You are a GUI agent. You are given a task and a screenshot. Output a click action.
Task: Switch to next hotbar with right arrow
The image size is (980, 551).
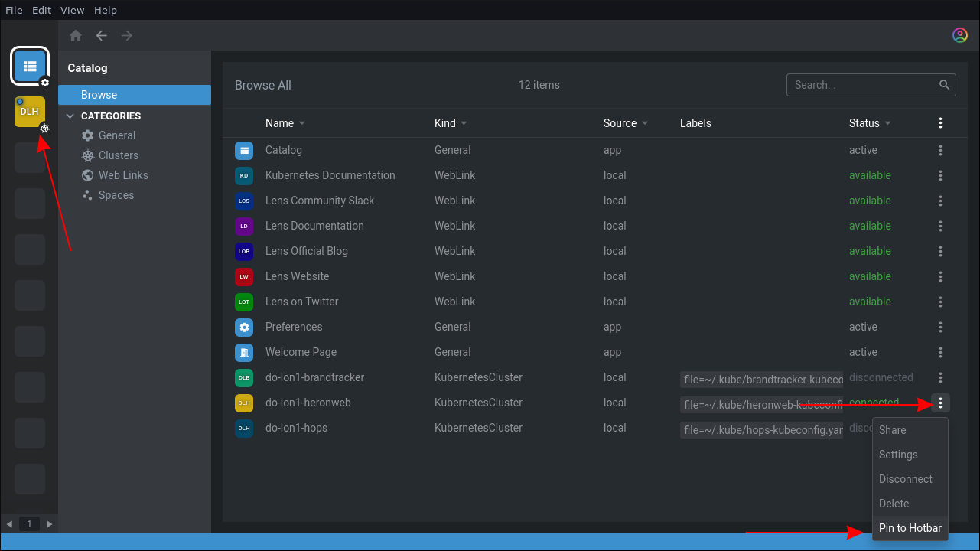(50, 524)
